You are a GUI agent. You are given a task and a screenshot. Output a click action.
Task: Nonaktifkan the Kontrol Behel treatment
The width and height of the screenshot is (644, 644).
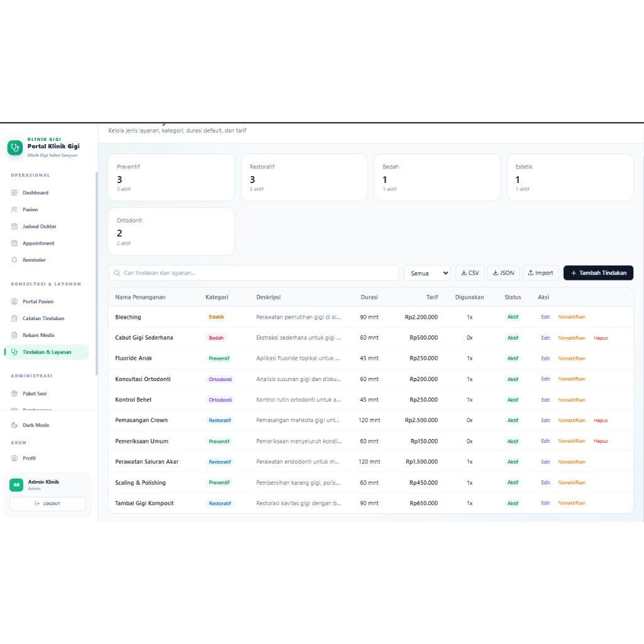[x=571, y=399]
